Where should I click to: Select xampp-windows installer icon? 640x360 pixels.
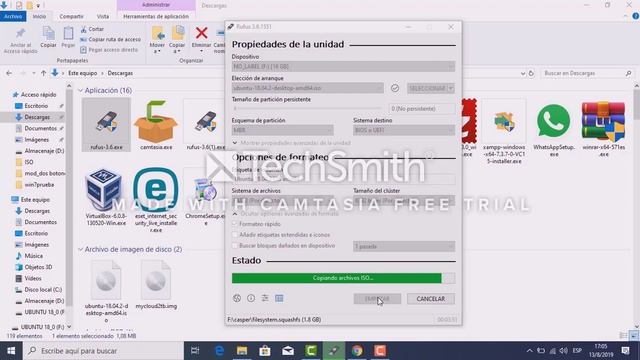tap(504, 122)
